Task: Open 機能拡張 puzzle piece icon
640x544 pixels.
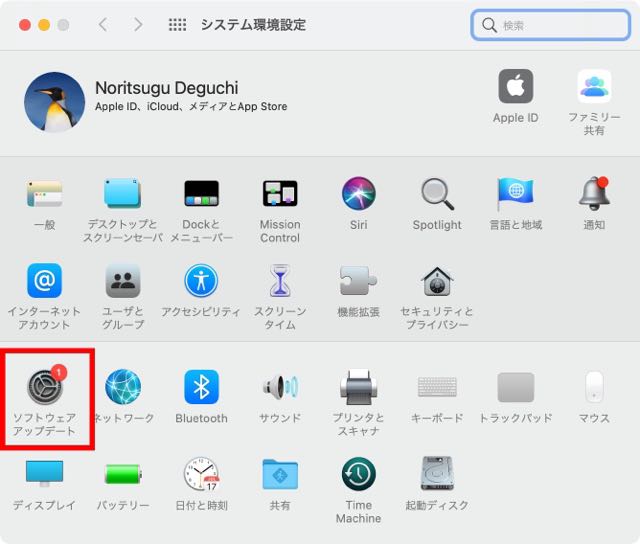Action: coord(358,280)
